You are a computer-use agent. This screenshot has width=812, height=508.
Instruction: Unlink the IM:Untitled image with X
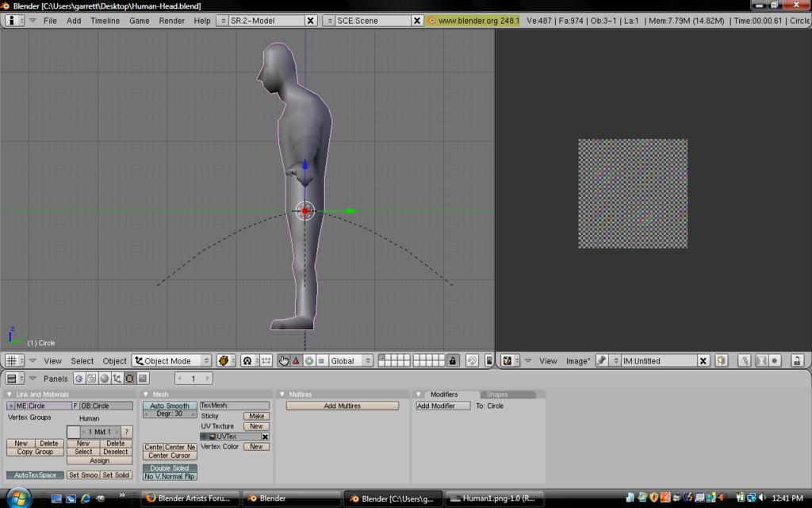[703, 361]
